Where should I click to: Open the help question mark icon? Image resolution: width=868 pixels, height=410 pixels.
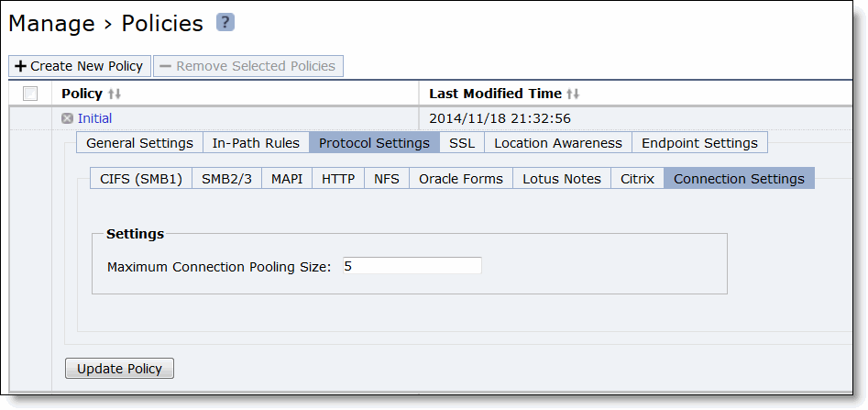pyautogui.click(x=225, y=23)
